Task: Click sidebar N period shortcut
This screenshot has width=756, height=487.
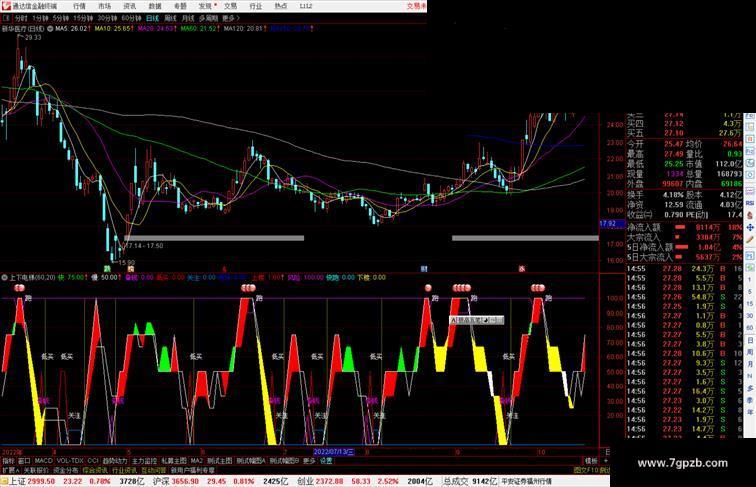Action: coord(750,376)
